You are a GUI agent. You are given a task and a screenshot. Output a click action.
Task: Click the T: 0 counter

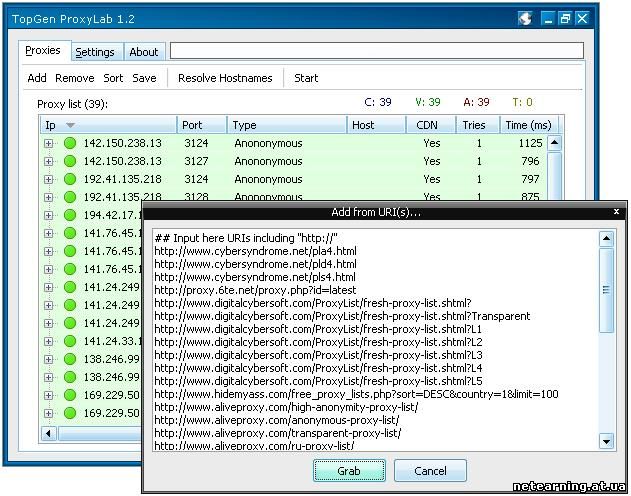pyautogui.click(x=522, y=102)
